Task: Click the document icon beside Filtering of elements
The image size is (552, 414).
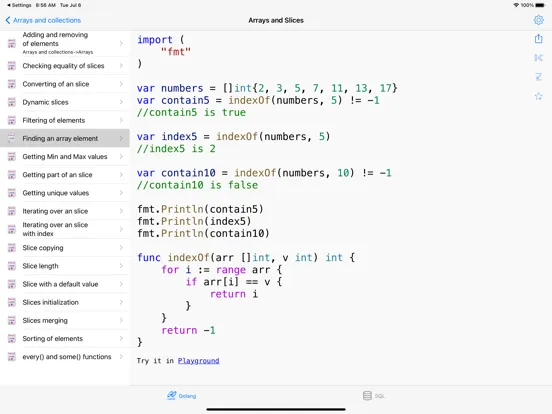Action: tap(12, 120)
